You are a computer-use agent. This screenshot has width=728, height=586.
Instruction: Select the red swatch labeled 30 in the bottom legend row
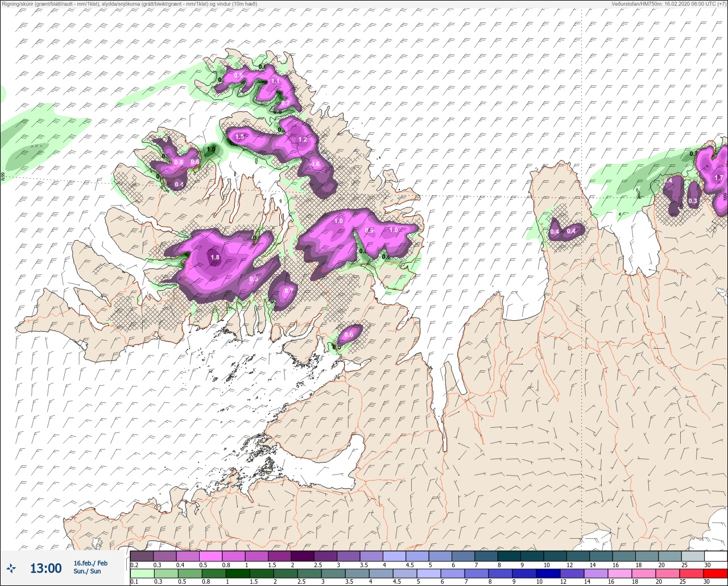[715, 573]
